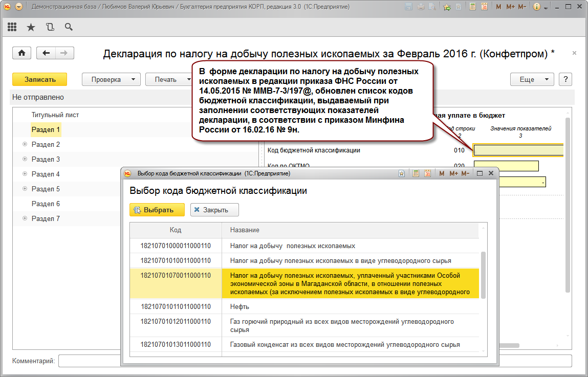The height and width of the screenshot is (377, 588).
Task: Expand the Раздел 5 tree node
Action: click(25, 189)
